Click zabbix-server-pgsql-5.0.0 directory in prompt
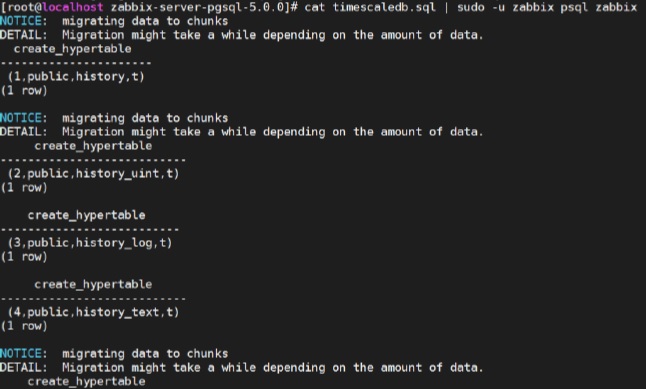Viewport: 646px width, 389px height. 200,7
